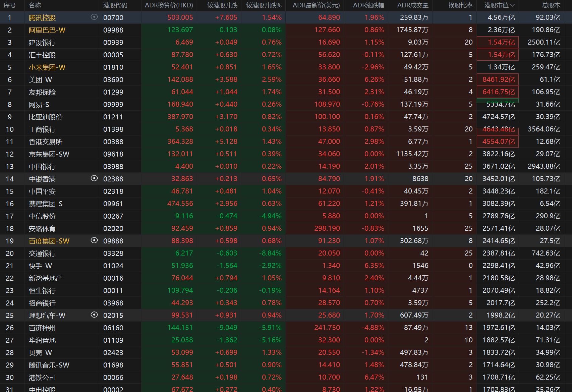Select the 美团-W stock name
This screenshot has width=572, height=392.
[x=40, y=79]
